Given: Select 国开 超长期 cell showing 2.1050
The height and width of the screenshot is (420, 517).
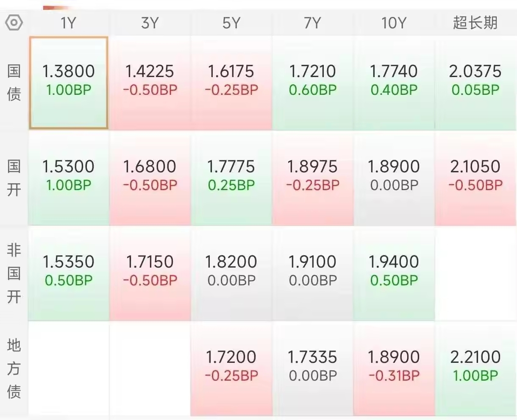Looking at the screenshot, I should [475, 178].
